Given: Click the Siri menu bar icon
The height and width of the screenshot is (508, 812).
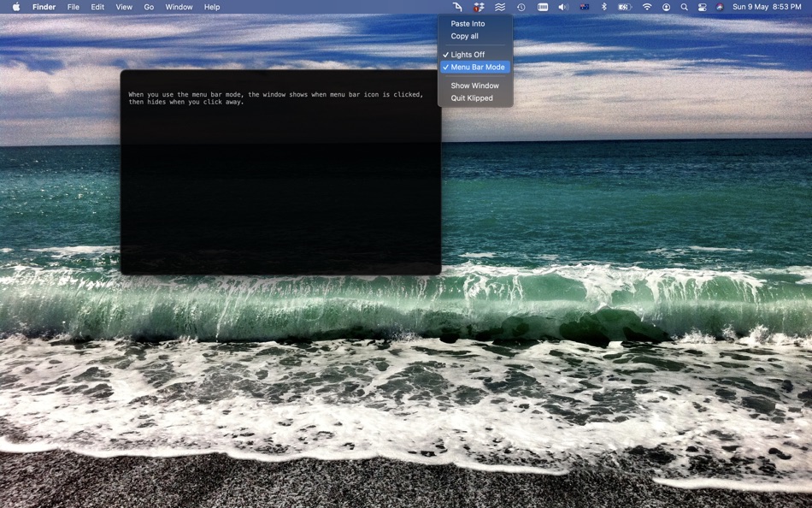Looking at the screenshot, I should [x=720, y=7].
